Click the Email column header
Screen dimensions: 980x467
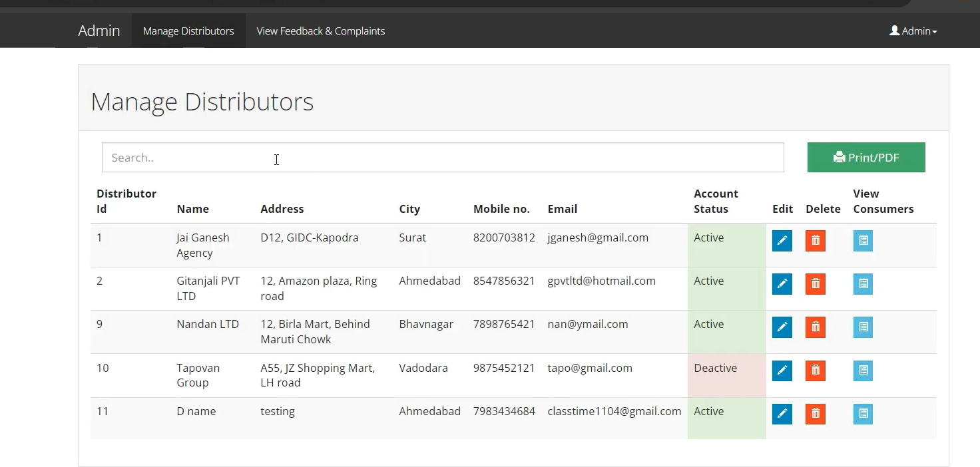[x=563, y=209]
